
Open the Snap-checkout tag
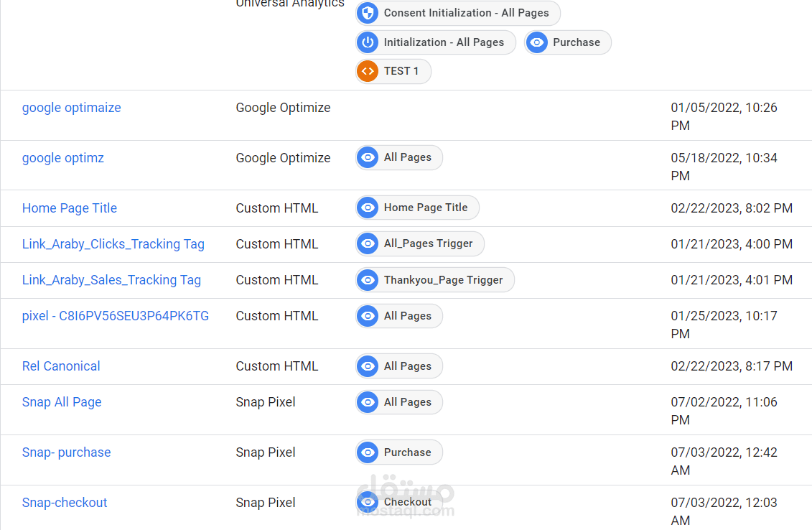click(65, 503)
